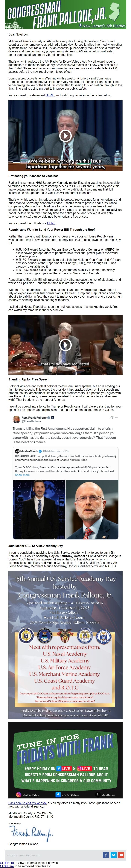The width and height of the screenshot is (131, 868).
Task: Click the tweet's three-dot more options icon
Action: (x=117, y=417)
